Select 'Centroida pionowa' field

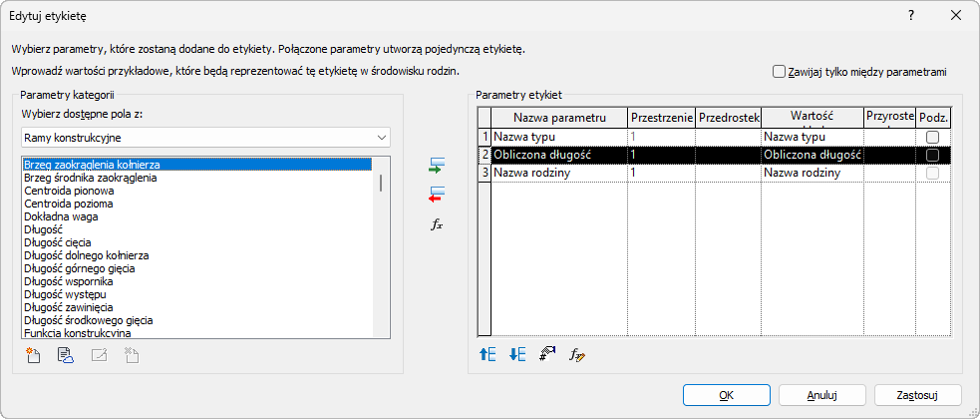click(x=197, y=191)
